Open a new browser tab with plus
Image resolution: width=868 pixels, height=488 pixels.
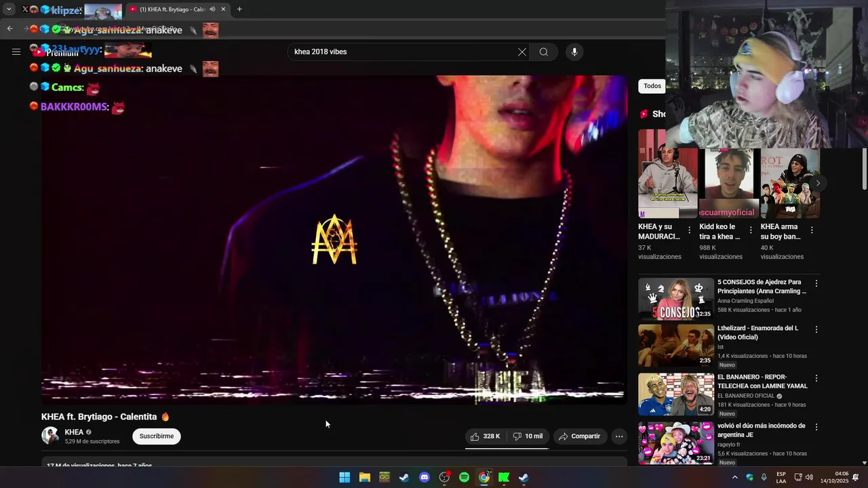point(239,9)
